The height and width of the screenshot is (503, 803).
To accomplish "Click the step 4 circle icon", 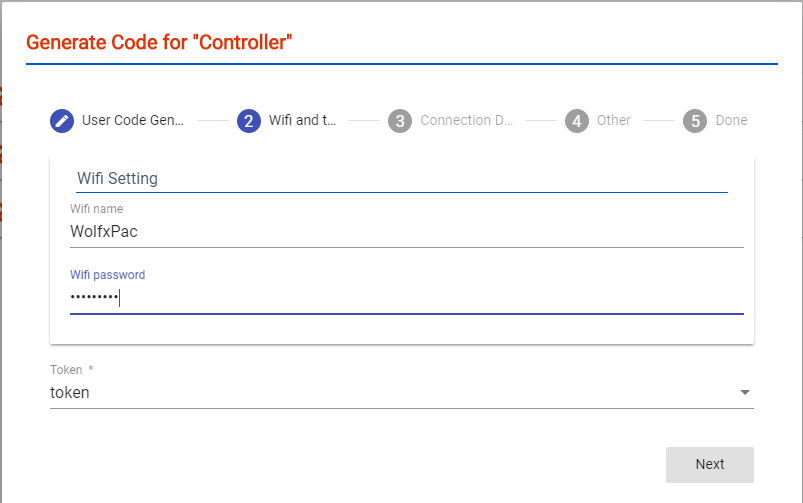I will [577, 121].
